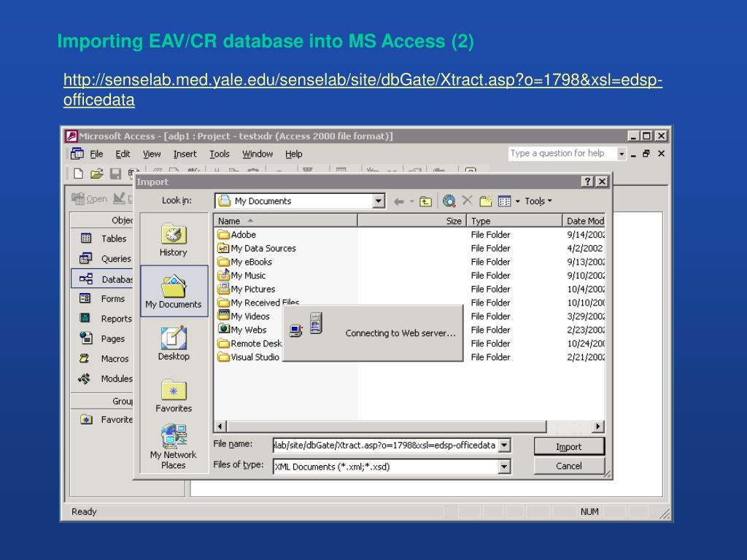Image resolution: width=747 pixels, height=560 pixels.
Task: Select the My Pictures folder
Action: [247, 289]
